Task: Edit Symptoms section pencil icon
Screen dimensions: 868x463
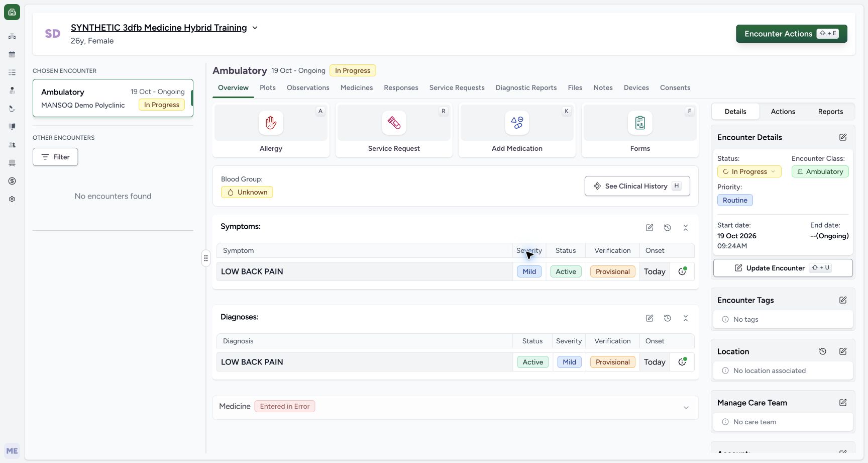Action: (649, 228)
